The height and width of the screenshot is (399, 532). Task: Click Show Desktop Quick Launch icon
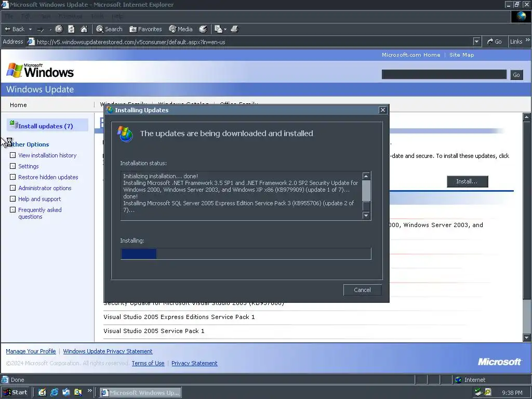43,393
